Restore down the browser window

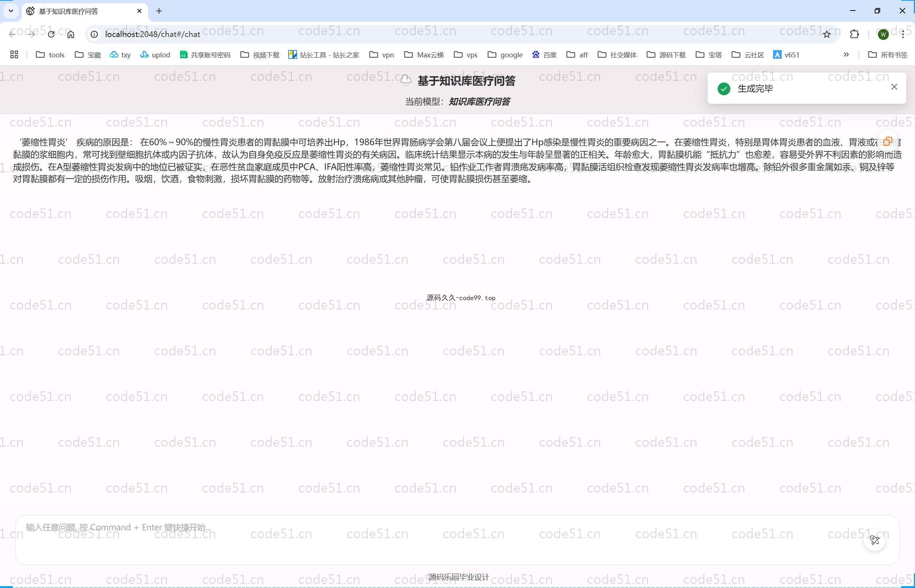point(877,11)
